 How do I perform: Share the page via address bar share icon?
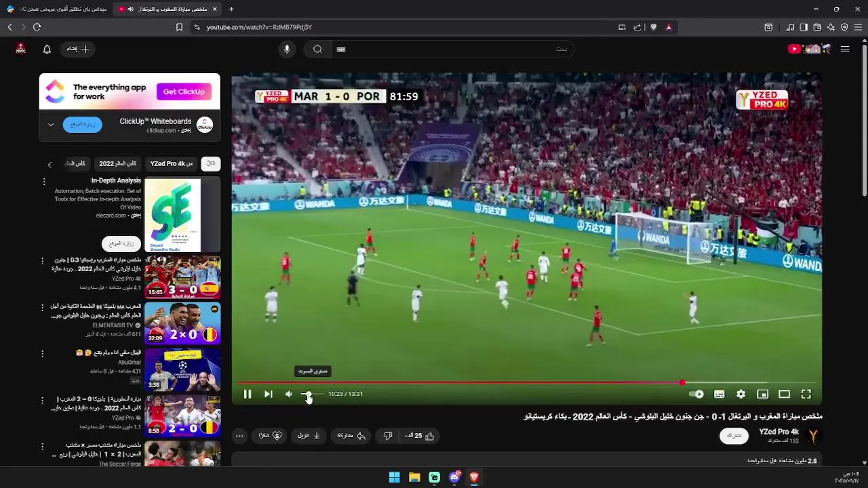(x=637, y=27)
